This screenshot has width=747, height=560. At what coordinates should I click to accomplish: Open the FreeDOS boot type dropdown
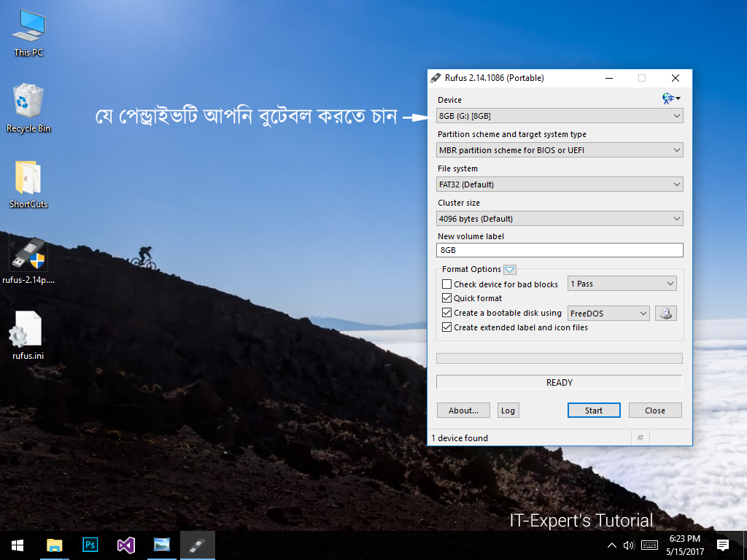pos(608,314)
